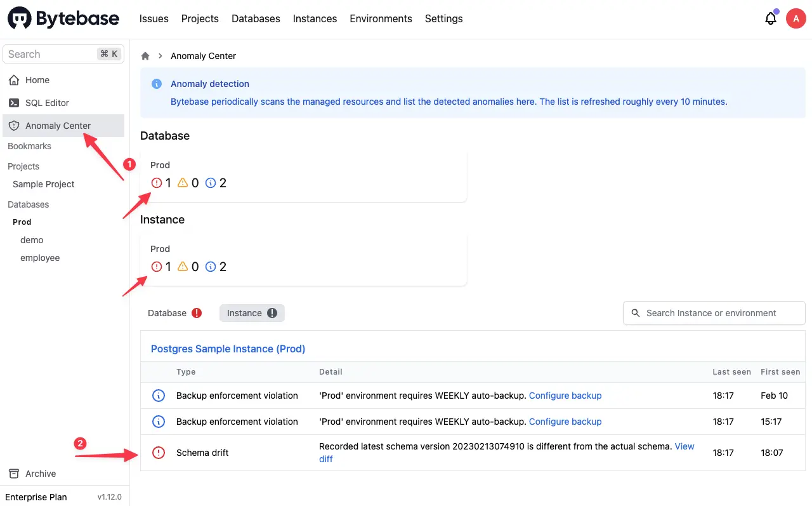Open Postgres Sample Instance (Prod) link
812x506 pixels.
[228, 349]
